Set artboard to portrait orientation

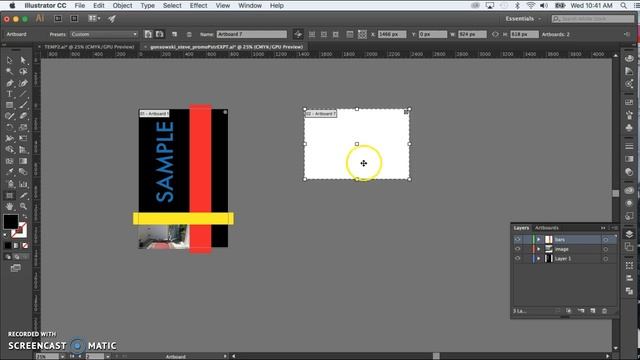click(148, 34)
